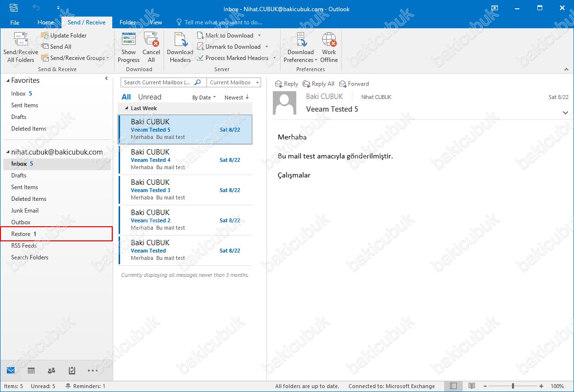Click Process Marked Headers icon
Viewport: 574px width, 392px height.
(200, 58)
